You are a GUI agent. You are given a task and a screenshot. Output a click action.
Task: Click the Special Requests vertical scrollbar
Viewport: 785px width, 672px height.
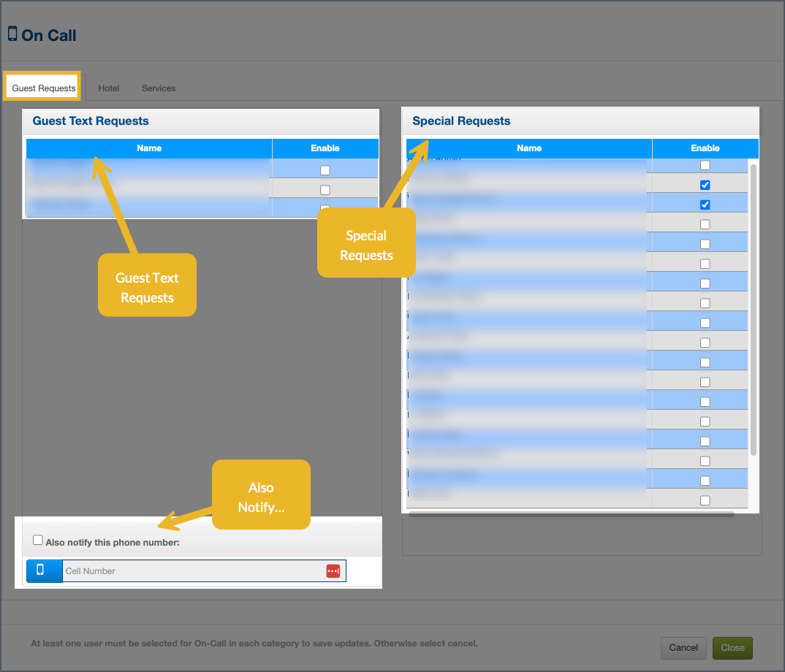point(754,307)
